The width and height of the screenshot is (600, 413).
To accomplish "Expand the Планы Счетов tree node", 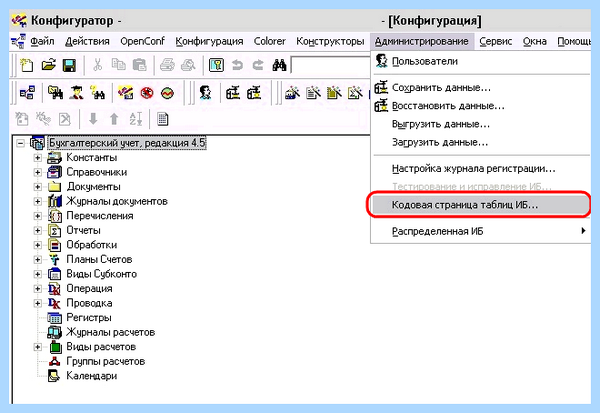I will 38,260.
